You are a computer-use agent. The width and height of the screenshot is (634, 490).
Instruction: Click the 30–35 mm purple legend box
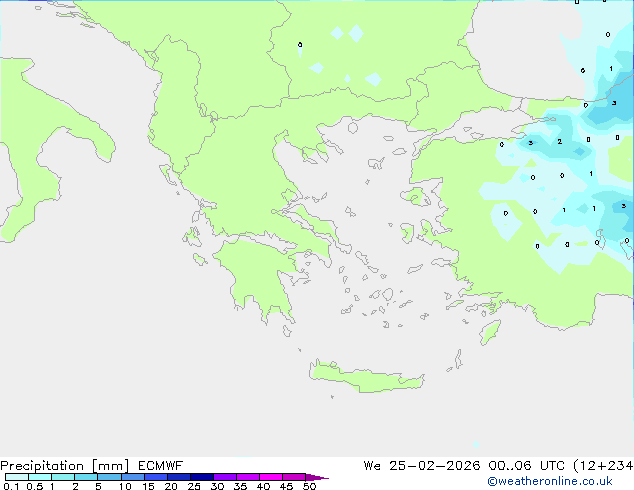[224, 477]
